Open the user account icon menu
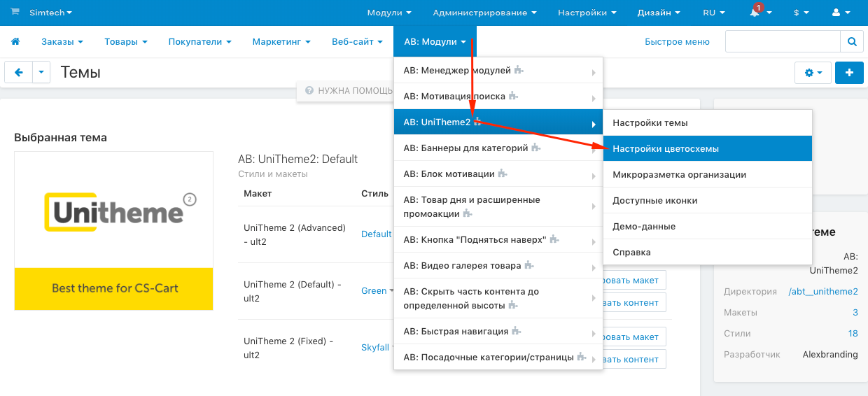 tap(839, 13)
